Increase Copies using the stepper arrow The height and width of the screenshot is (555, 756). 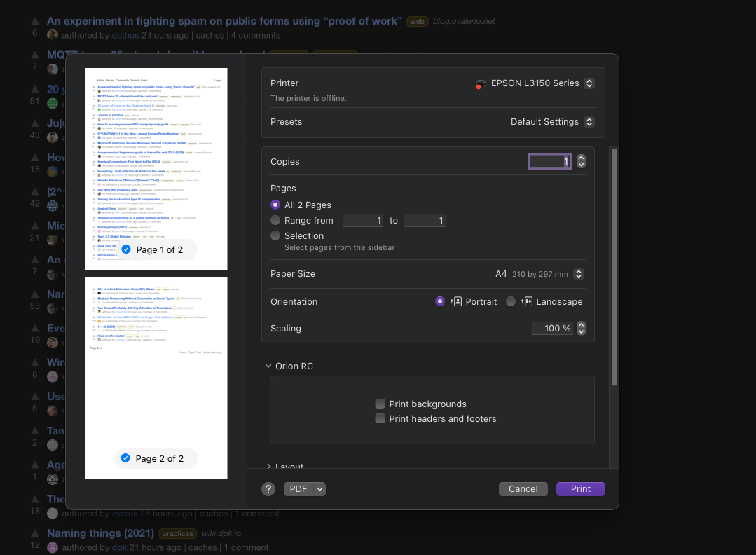coord(581,158)
